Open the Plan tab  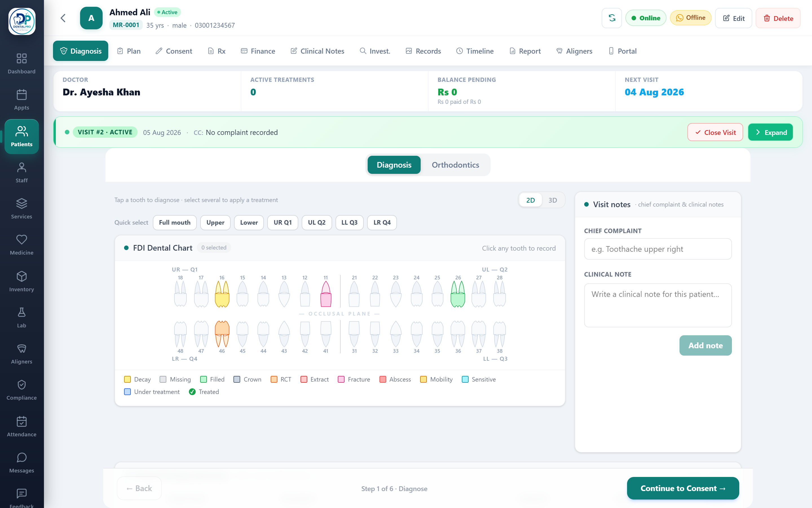tap(129, 51)
